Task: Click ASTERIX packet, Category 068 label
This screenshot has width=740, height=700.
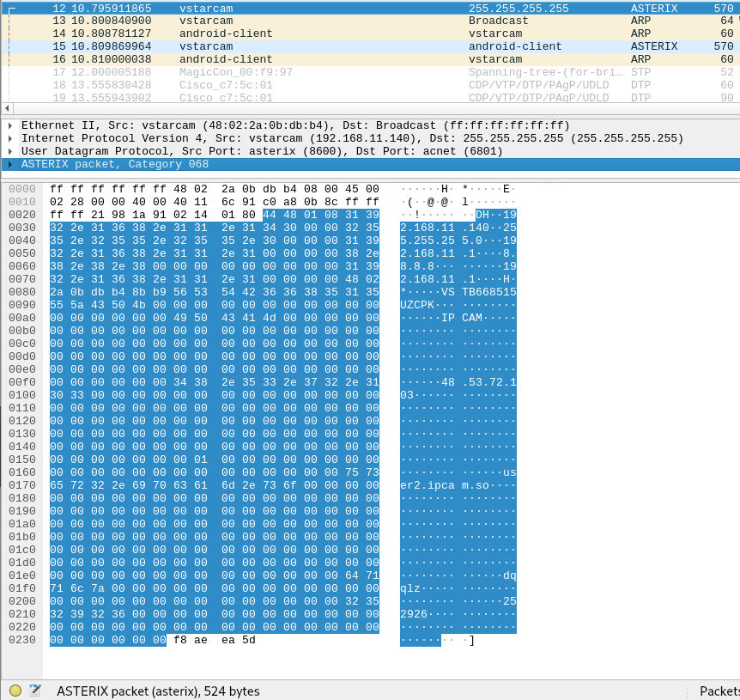Action: [x=115, y=164]
